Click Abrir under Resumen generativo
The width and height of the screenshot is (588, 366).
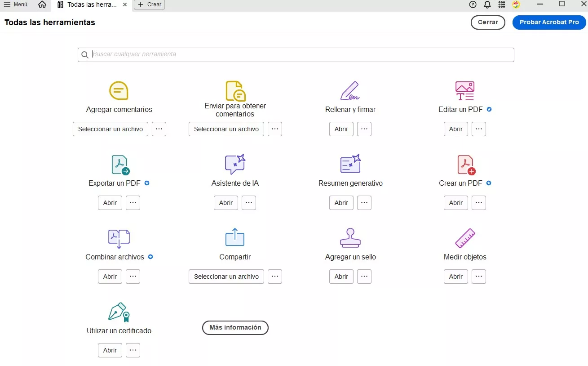click(341, 203)
